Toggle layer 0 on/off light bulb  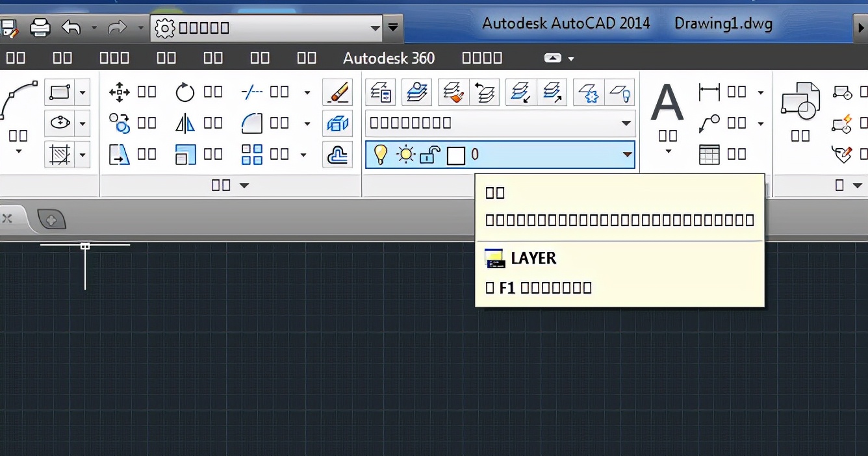pyautogui.click(x=381, y=155)
